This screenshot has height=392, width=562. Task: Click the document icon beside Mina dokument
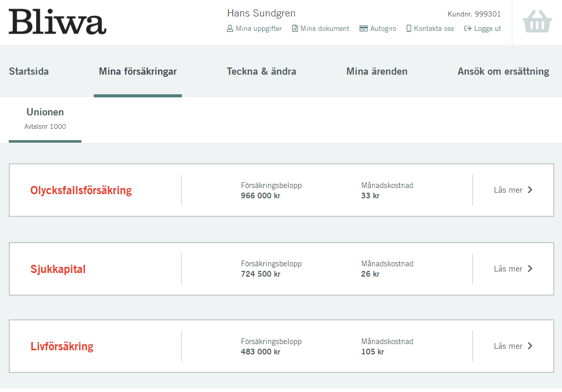click(x=295, y=28)
